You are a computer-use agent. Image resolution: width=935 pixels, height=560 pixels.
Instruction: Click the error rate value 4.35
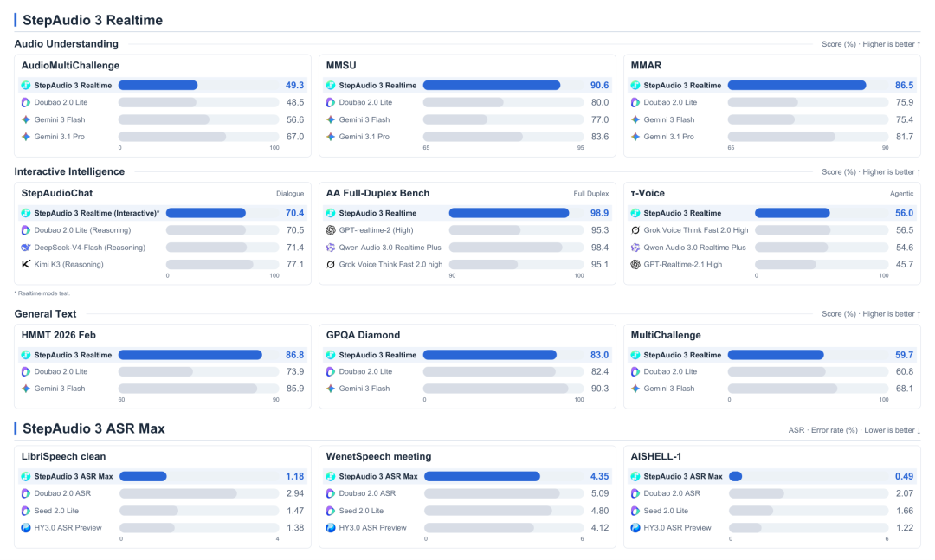[599, 477]
